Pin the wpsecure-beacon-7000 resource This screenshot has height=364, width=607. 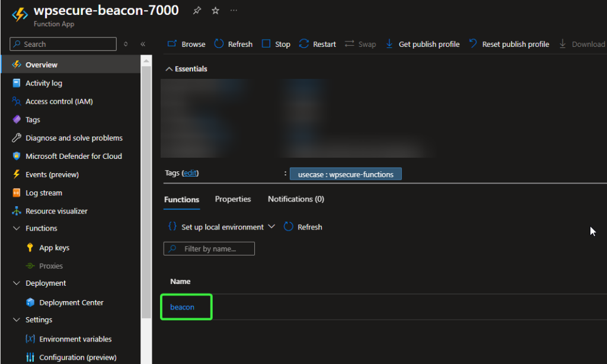196,11
